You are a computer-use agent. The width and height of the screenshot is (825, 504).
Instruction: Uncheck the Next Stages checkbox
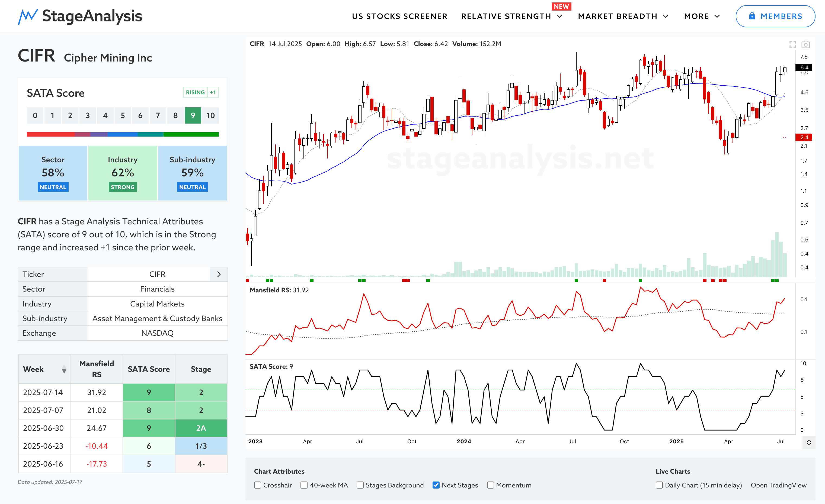click(x=436, y=485)
